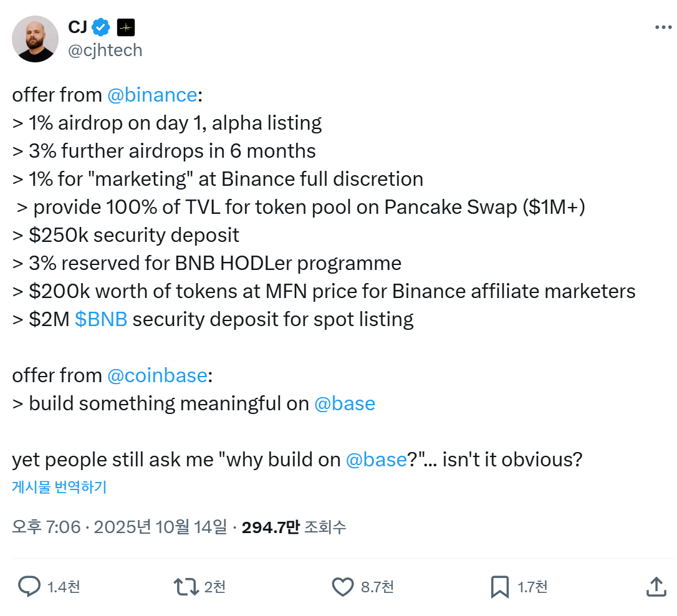Open the three-dot more options menu
The width and height of the screenshot is (677, 616).
point(663,27)
